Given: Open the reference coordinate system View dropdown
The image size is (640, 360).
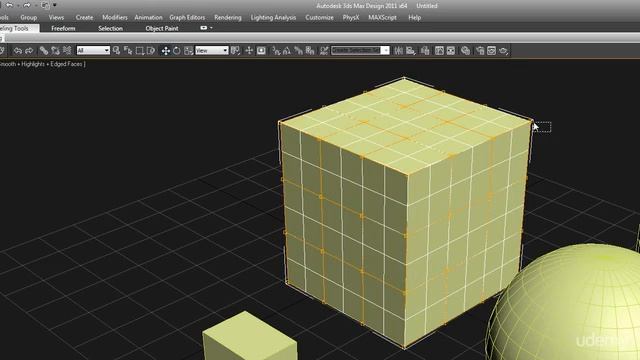Looking at the screenshot, I should click(x=211, y=51).
